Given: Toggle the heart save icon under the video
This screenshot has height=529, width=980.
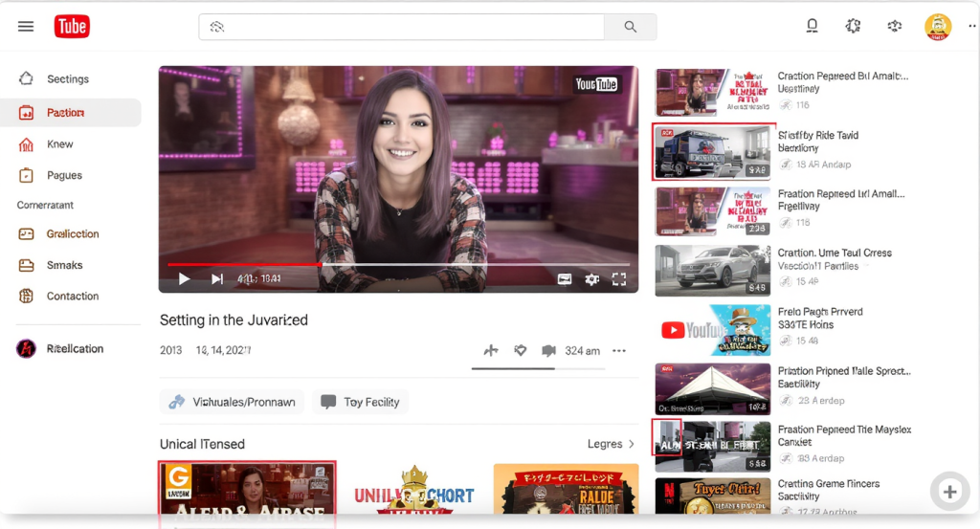Looking at the screenshot, I should point(521,351).
